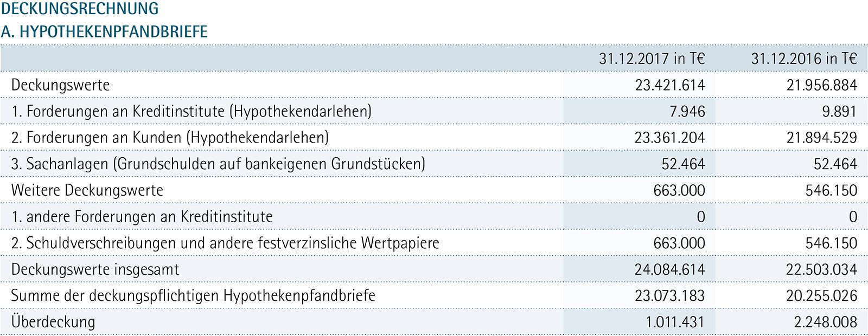Click the DECKUNGSRECHNUNG heading
868x336 pixels.
[80, 9]
